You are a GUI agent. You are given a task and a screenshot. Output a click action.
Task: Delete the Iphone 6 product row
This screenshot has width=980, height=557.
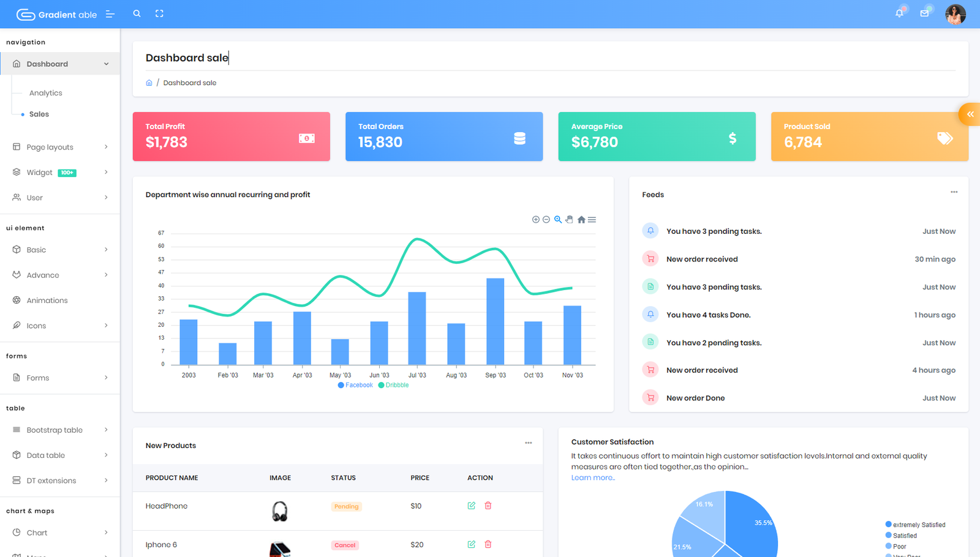click(488, 544)
